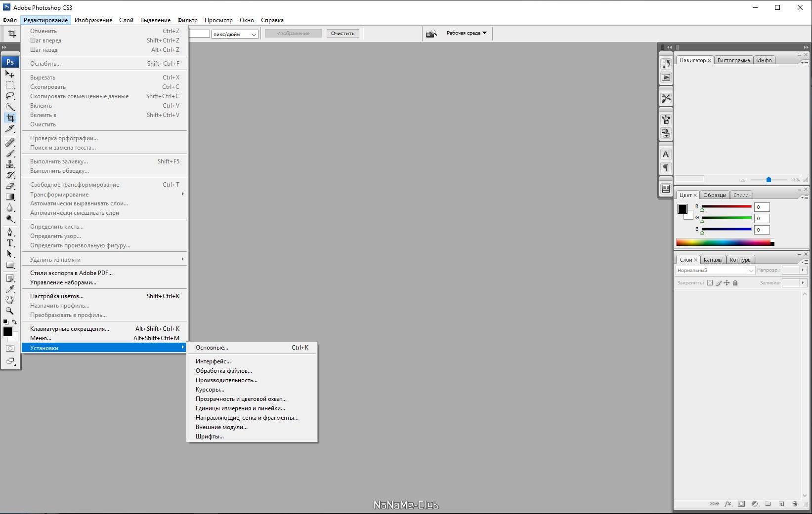Viewport: 812px width, 514px height.
Task: Open the Layers panel options menu
Action: 804,262
